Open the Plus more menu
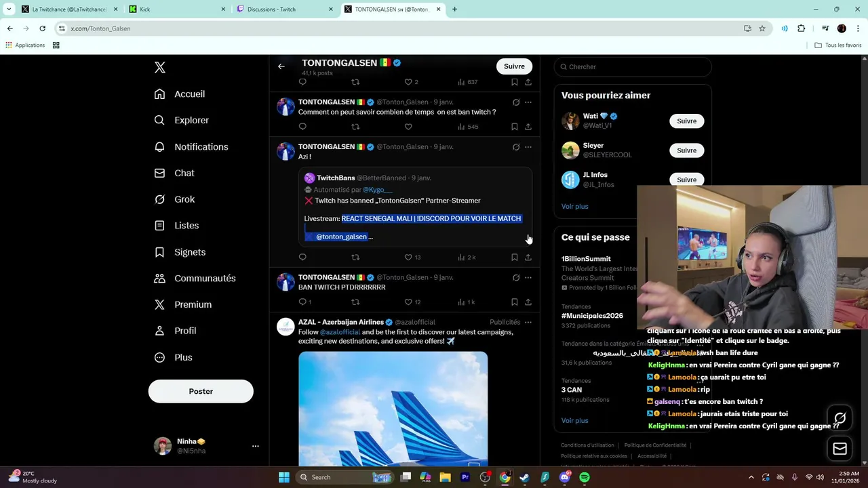868x488 pixels. point(173,357)
